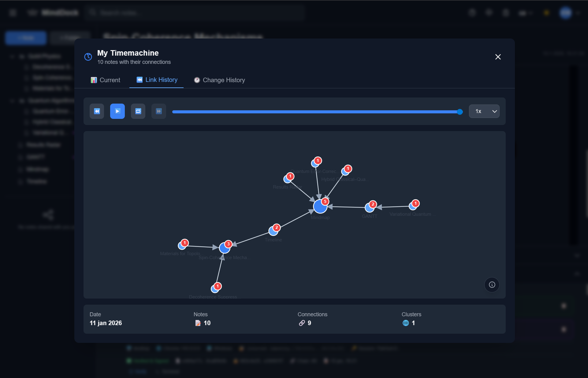Enable the loop playback icon
Screen dimensions: 588x378
(x=138, y=111)
